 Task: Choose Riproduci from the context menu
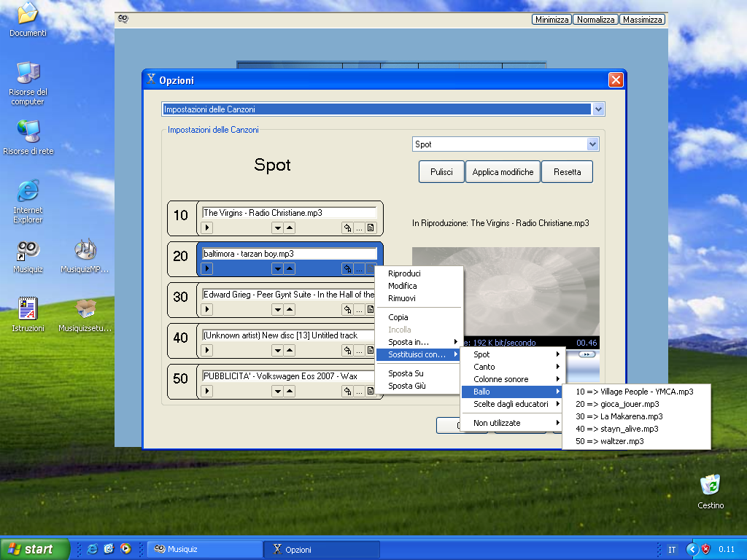pos(404,273)
